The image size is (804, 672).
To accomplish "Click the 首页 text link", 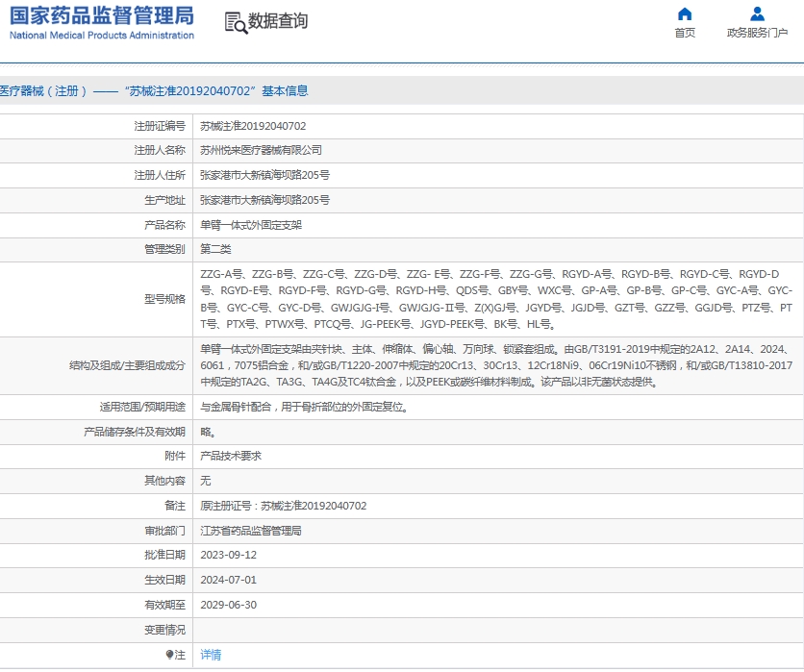I will click(x=685, y=33).
